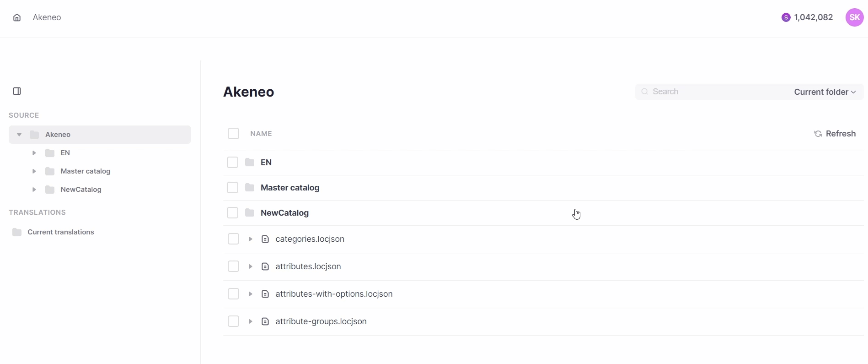Click the 1,042,082 credits balance
The height and width of the screenshot is (364, 868).
tap(814, 17)
